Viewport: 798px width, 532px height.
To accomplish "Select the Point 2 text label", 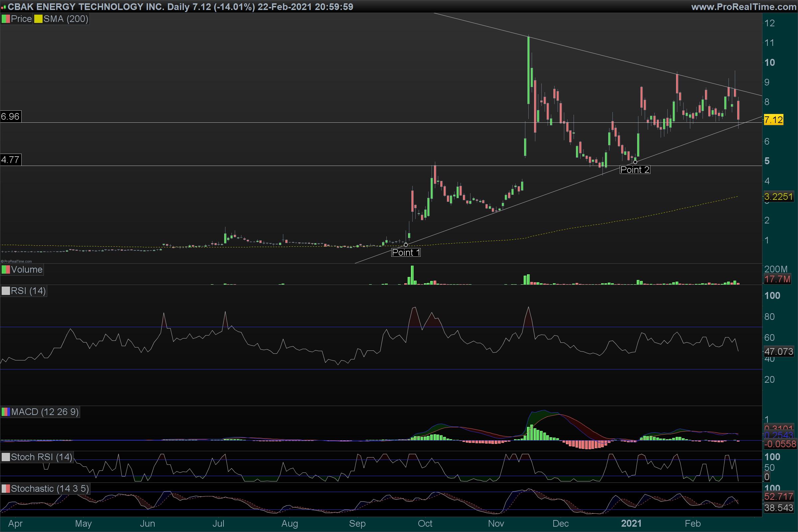I will coord(635,170).
